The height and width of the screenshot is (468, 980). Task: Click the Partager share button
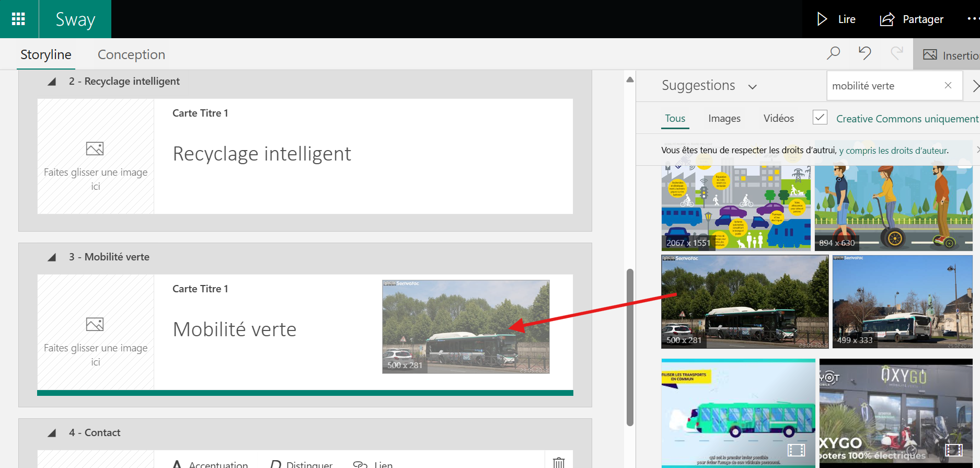[x=912, y=19]
